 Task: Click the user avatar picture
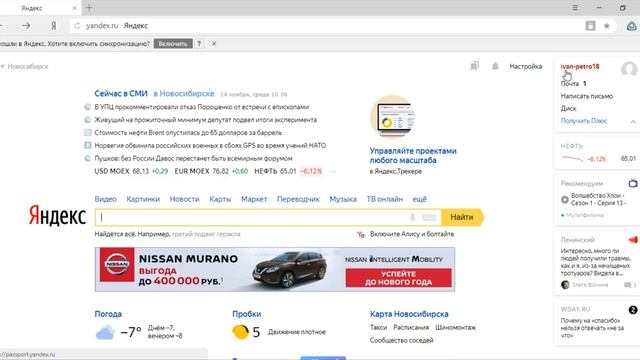[x=629, y=69]
